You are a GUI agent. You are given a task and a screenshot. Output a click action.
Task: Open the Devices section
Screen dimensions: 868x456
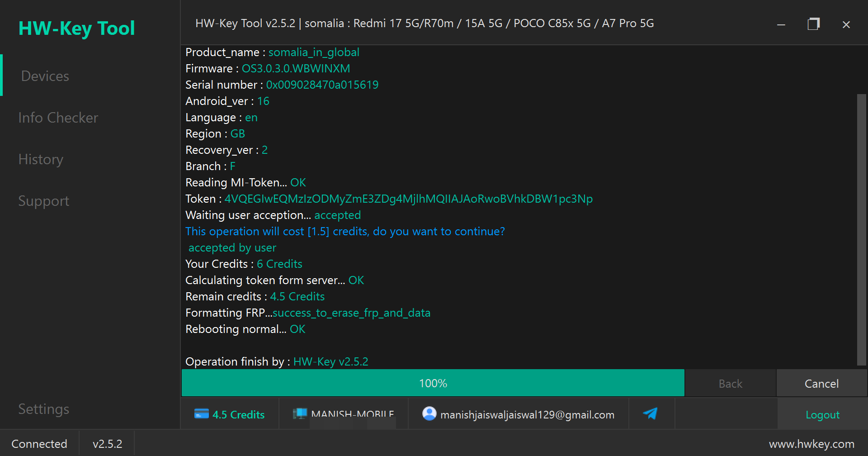coord(45,76)
